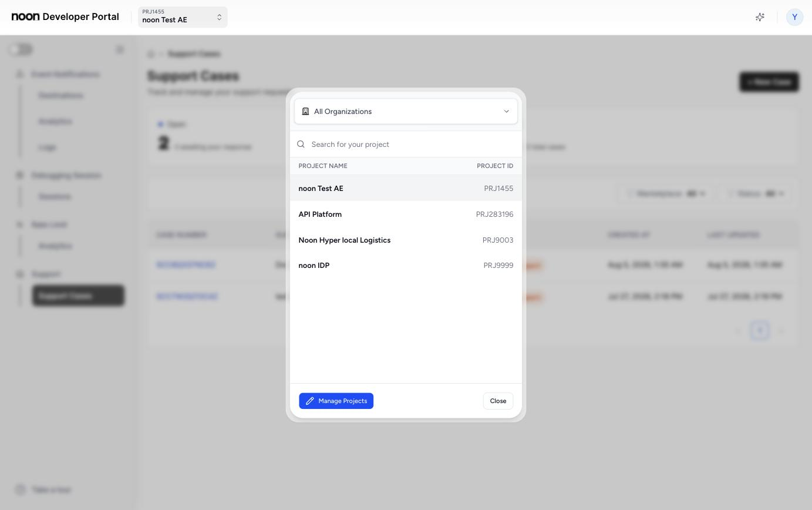Click the organization building icon
The image size is (812, 510).
(x=305, y=111)
